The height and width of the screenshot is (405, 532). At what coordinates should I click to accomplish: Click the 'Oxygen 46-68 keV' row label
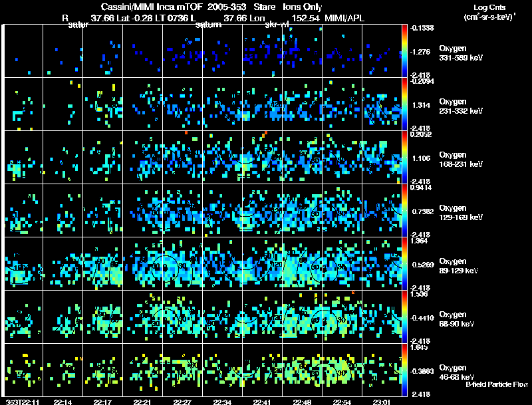[457, 372]
